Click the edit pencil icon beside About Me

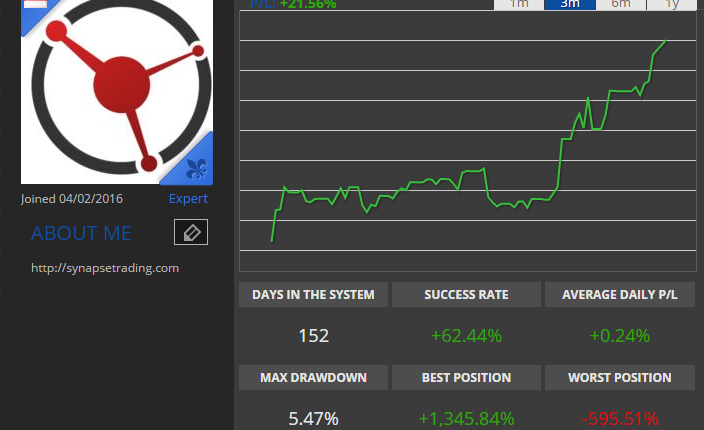coord(191,232)
